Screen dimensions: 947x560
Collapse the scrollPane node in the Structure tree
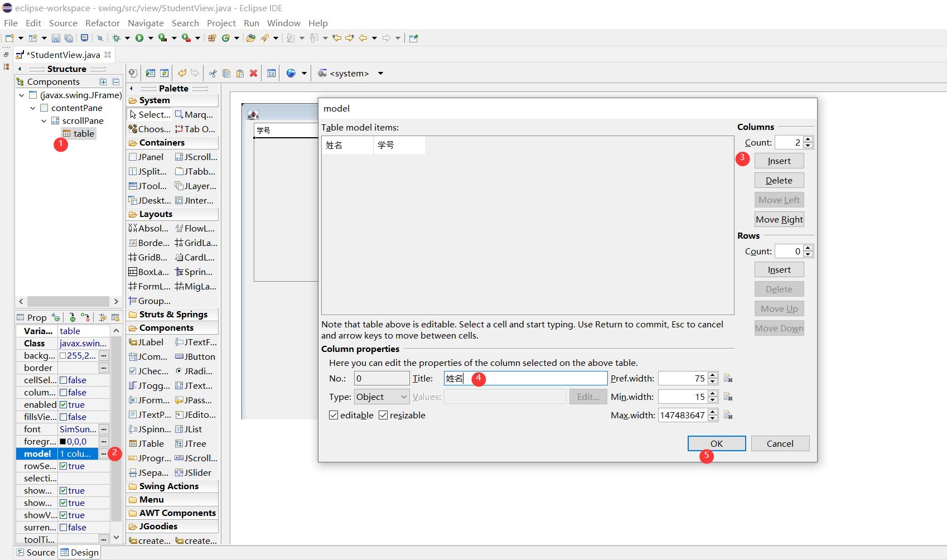[x=44, y=120]
